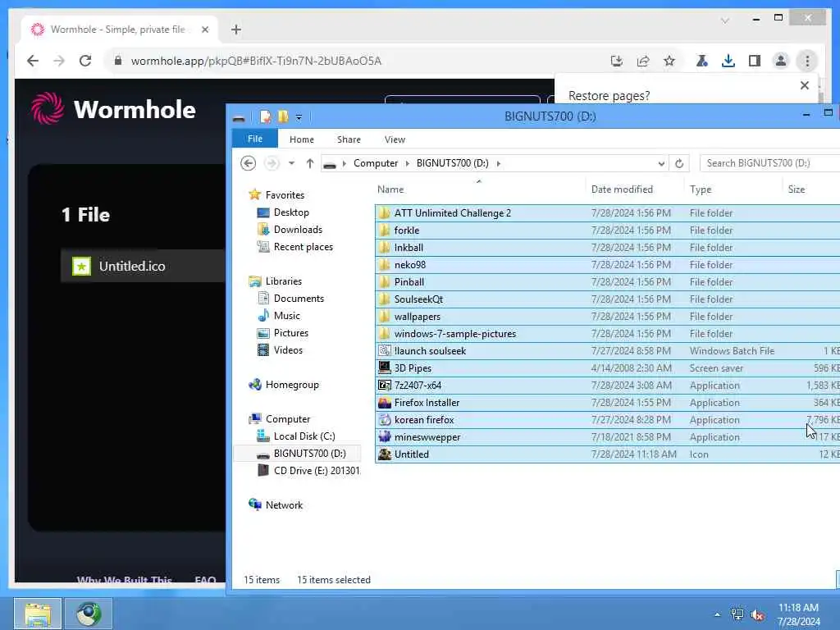The width and height of the screenshot is (840, 630).
Task: Click properties icon in Explorer title bar
Action: pos(265,116)
